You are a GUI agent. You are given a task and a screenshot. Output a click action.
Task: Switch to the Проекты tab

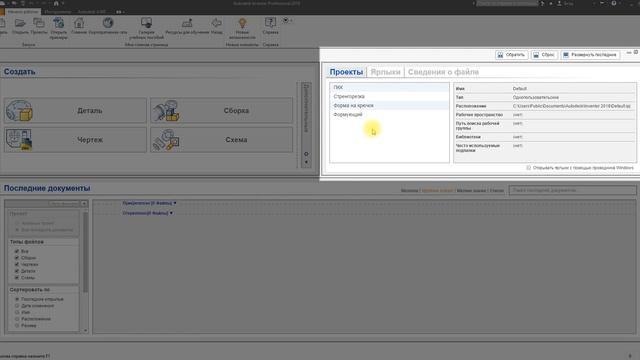pos(346,72)
